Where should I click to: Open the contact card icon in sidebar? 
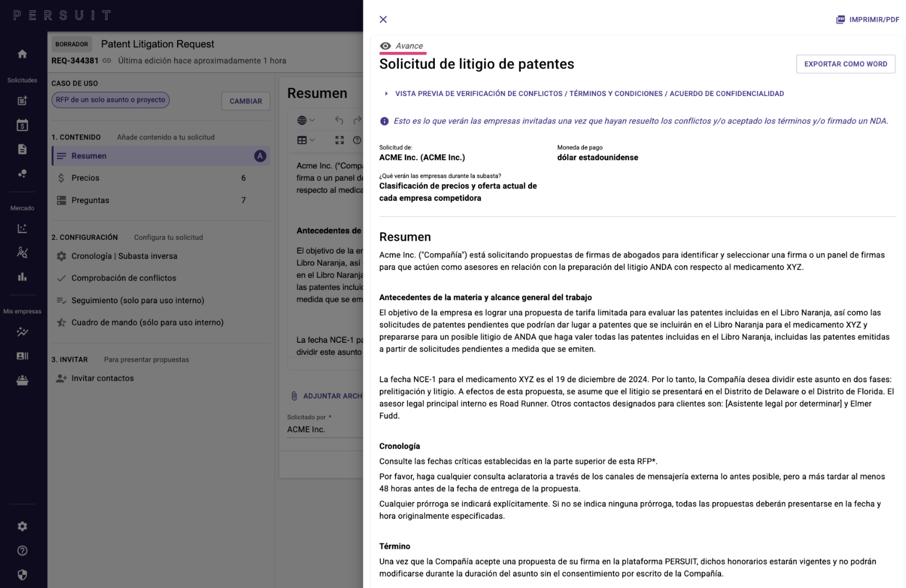pyautogui.click(x=22, y=356)
